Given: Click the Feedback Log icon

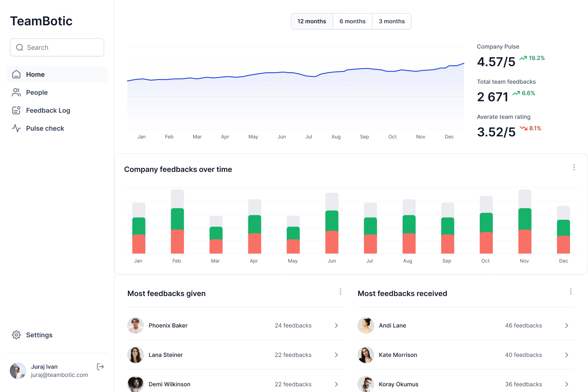Looking at the screenshot, I should (16, 110).
